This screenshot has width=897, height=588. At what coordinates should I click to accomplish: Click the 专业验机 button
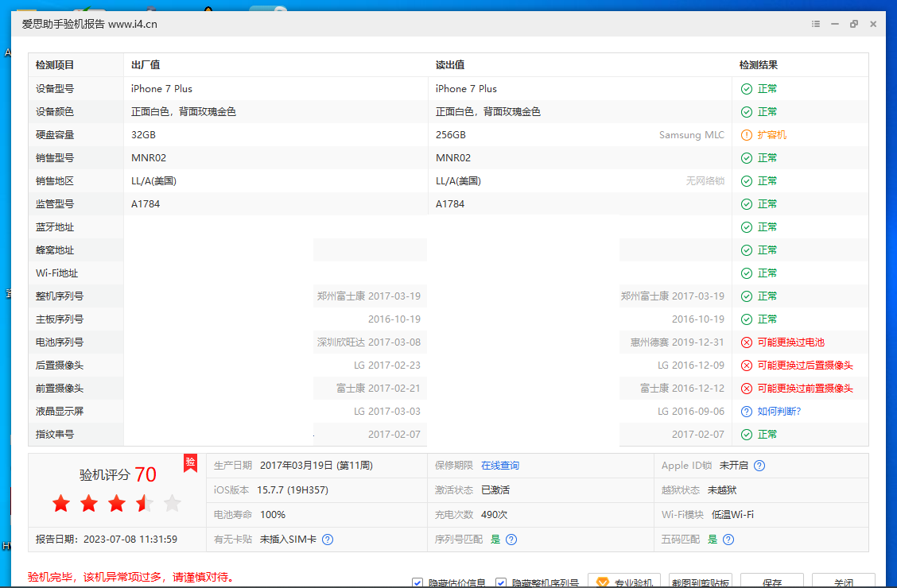[624, 582]
